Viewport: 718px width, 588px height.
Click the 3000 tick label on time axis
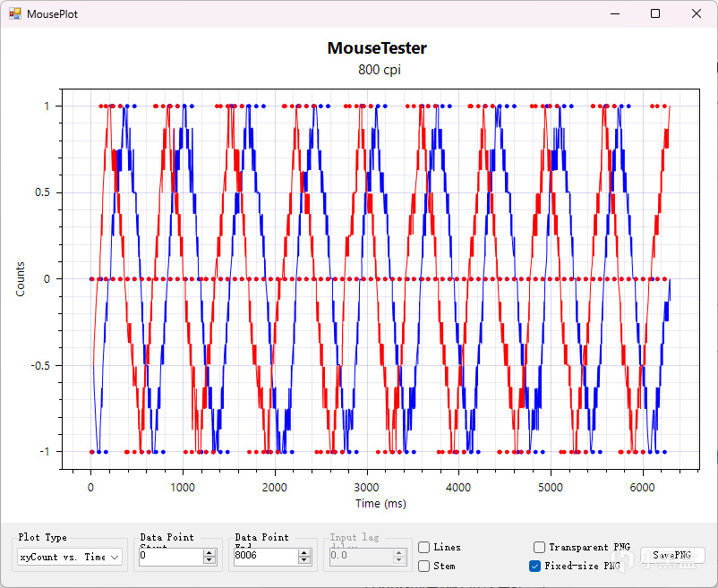coord(366,488)
